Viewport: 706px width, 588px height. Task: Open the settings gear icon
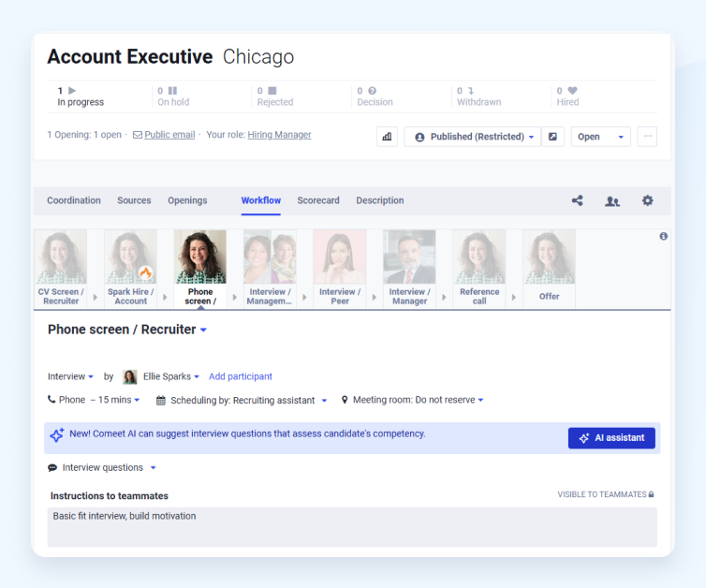pyautogui.click(x=647, y=200)
